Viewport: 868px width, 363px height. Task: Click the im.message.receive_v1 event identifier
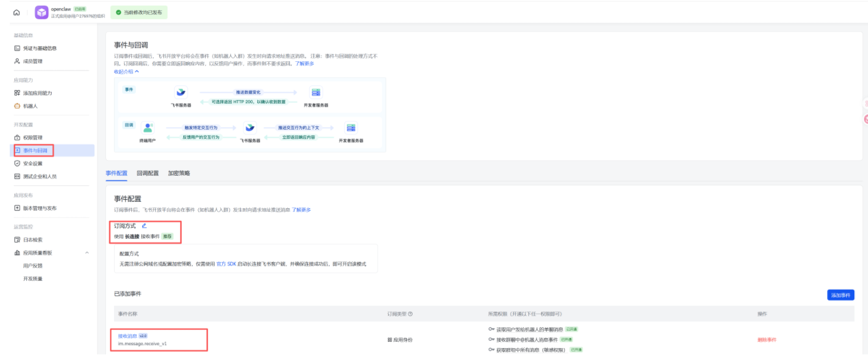point(142,344)
